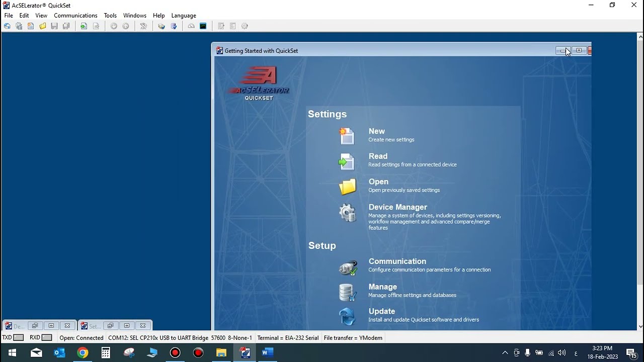Open Device Manager from the toolbar gear icon
Image resolution: width=644 pixels, height=362 pixels.
coord(19,26)
